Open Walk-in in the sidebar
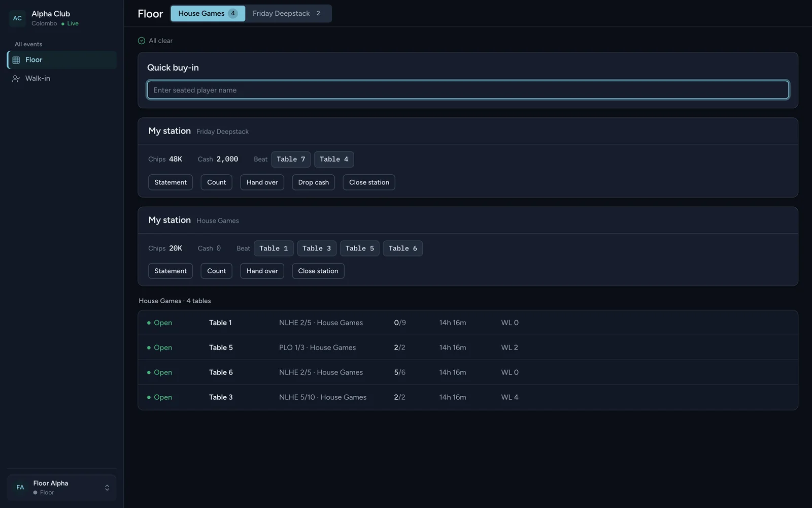The height and width of the screenshot is (508, 812). click(62, 79)
